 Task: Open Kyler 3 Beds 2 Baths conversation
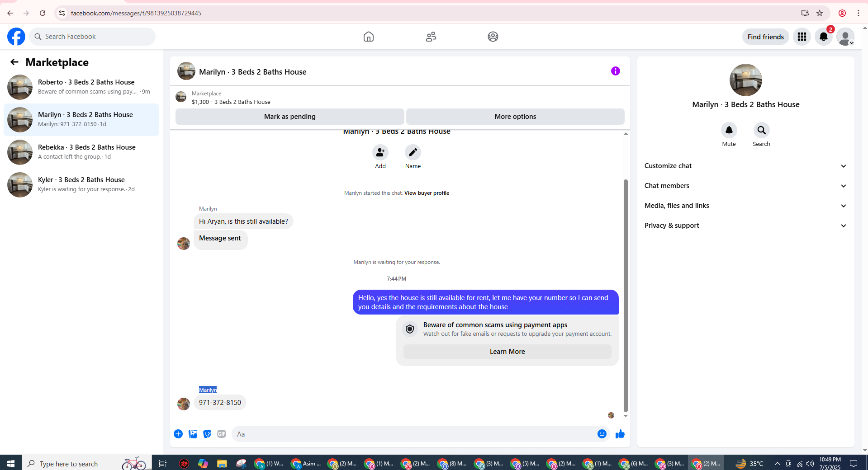click(x=81, y=184)
